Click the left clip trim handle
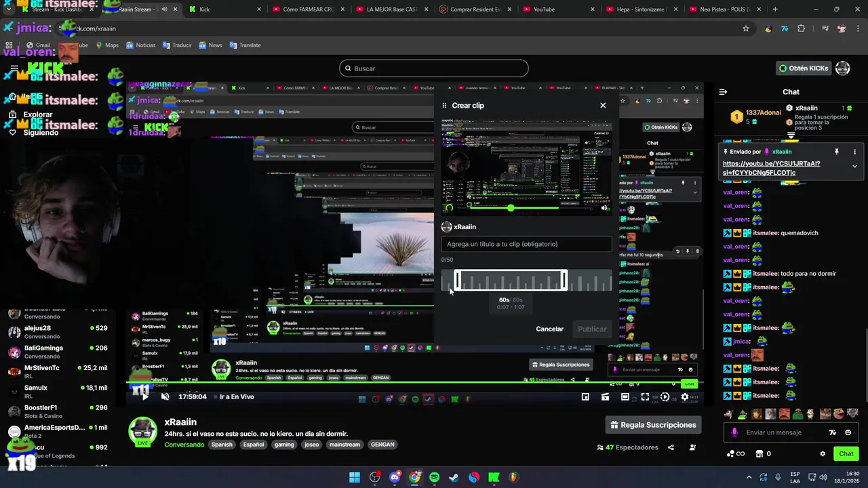 click(458, 280)
